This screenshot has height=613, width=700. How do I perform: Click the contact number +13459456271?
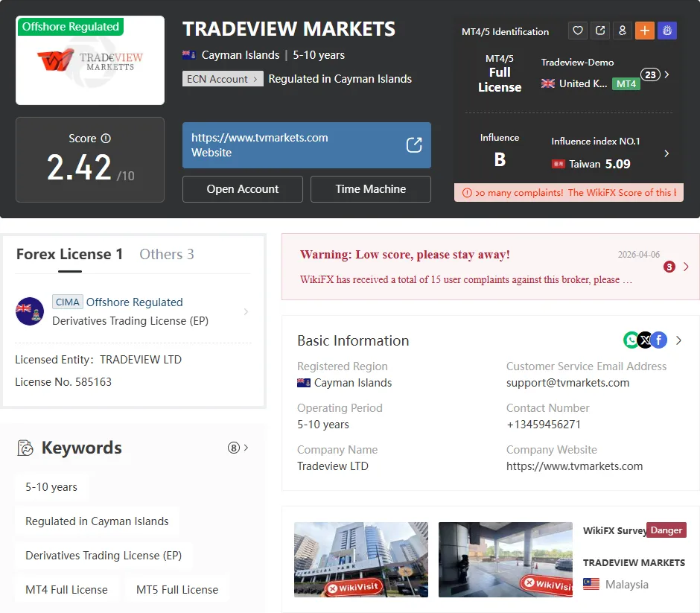544,424
